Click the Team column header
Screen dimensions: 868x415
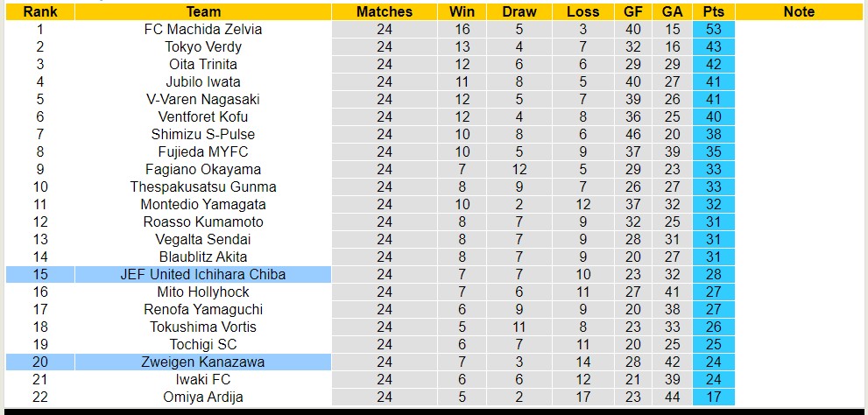click(203, 11)
